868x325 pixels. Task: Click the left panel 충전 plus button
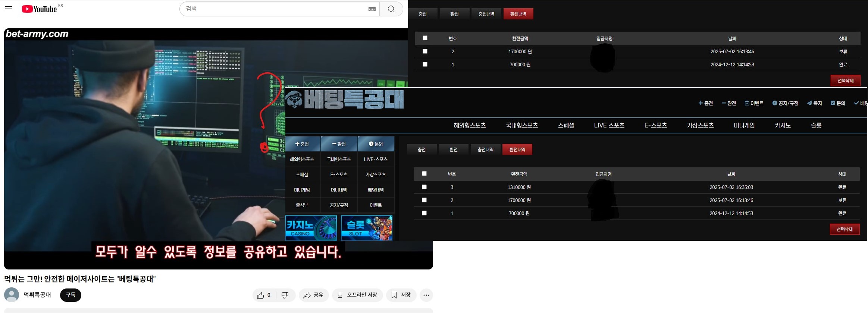point(303,144)
